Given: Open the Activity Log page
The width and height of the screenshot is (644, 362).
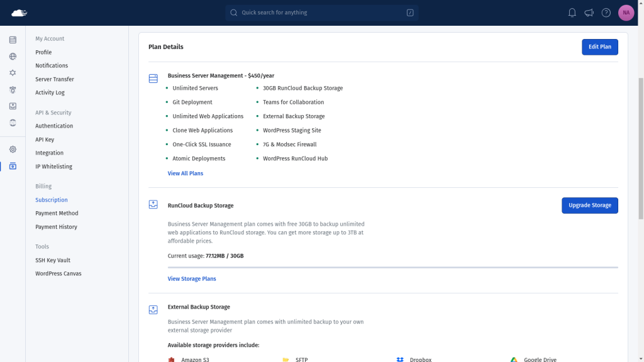Looking at the screenshot, I should (x=50, y=92).
